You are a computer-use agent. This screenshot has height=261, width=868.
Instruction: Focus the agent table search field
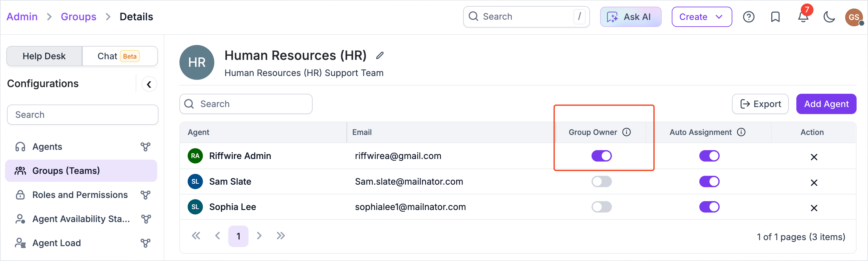tap(246, 104)
